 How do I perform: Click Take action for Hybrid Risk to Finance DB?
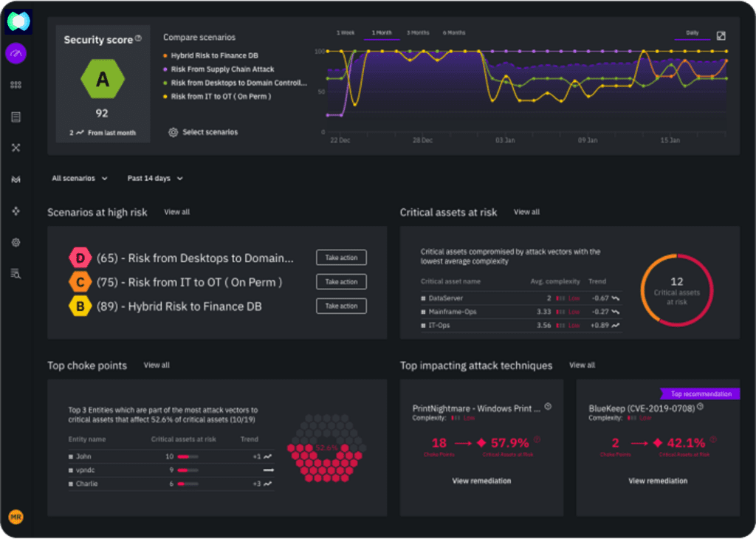pos(340,306)
